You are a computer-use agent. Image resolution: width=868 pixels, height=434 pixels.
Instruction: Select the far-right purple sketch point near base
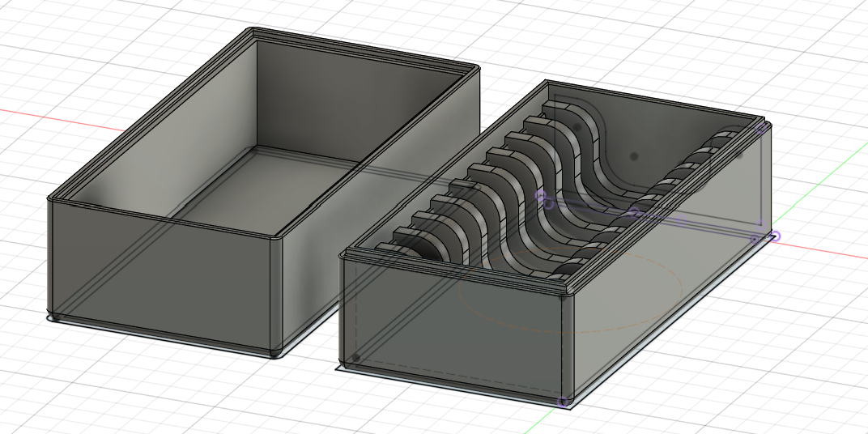(774, 236)
